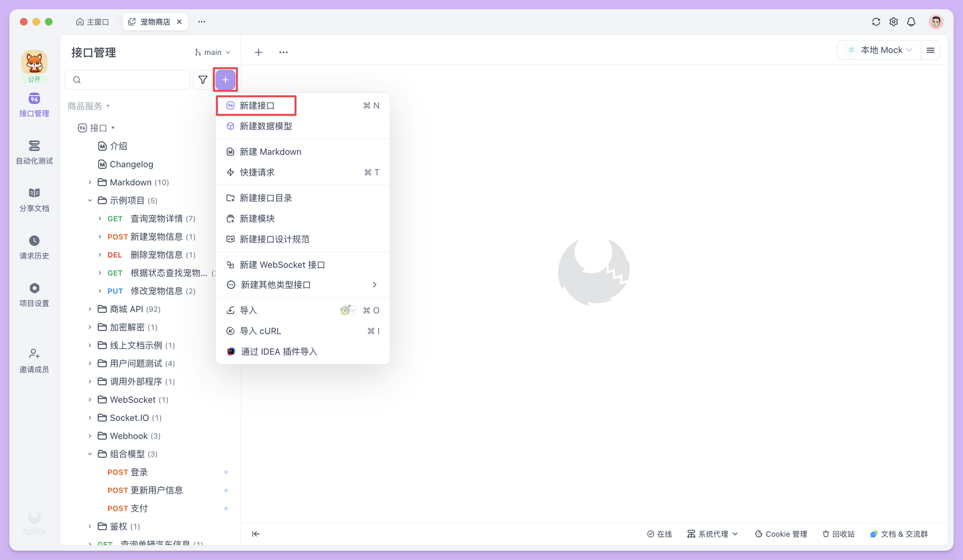Open the recycle bin in status bar
The height and width of the screenshot is (560, 963).
838,534
